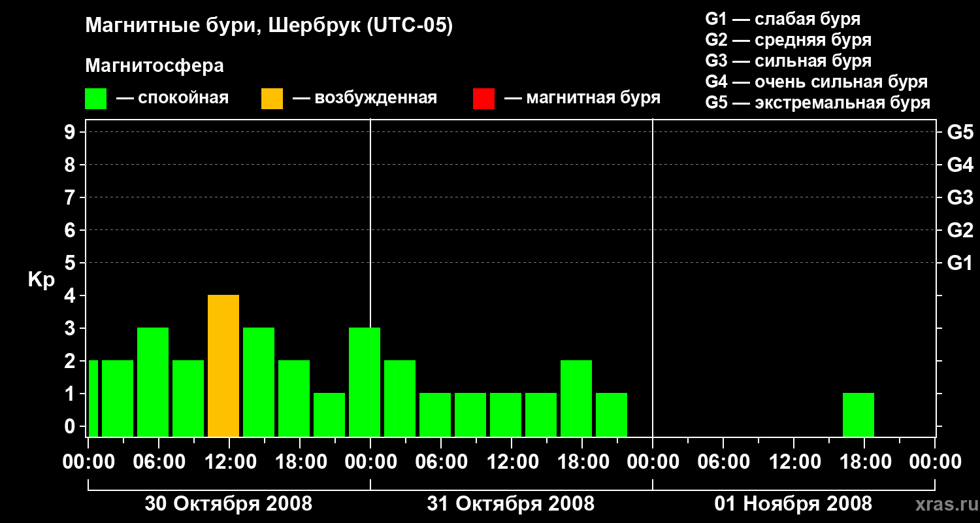Click the 'G2 — средняя буря' description
This screenshot has width=980, height=523.
(x=788, y=40)
